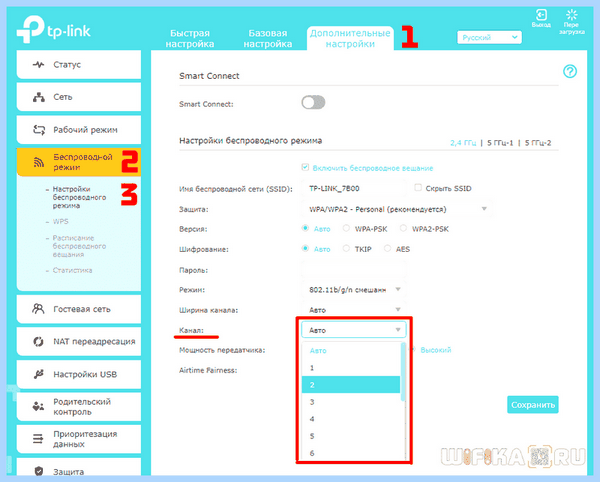Image resolution: width=600 pixels, height=482 pixels.
Task: Open the NAT переадресация menu section
Action: coord(79,341)
